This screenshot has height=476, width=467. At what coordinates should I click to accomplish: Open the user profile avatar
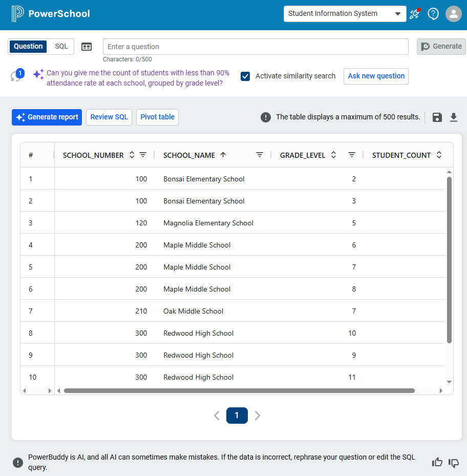[x=453, y=14]
